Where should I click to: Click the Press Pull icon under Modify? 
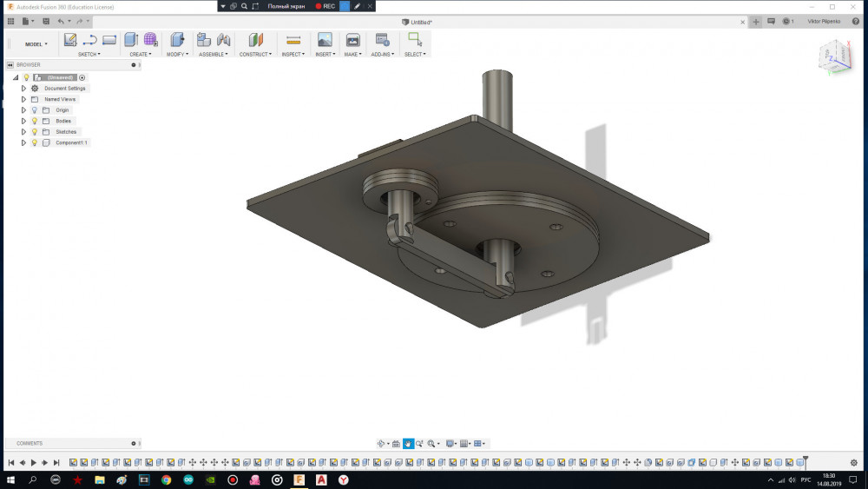[177, 40]
